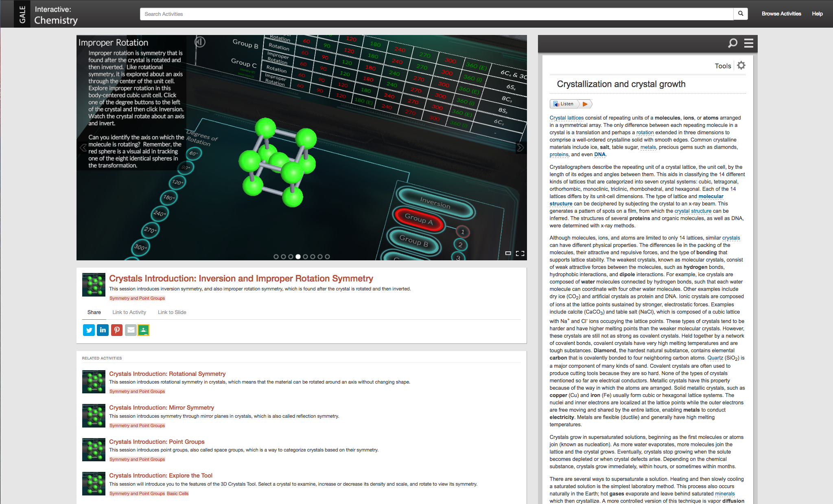Activate the Group A button in the simulation
This screenshot has height=504, width=833.
(x=419, y=220)
